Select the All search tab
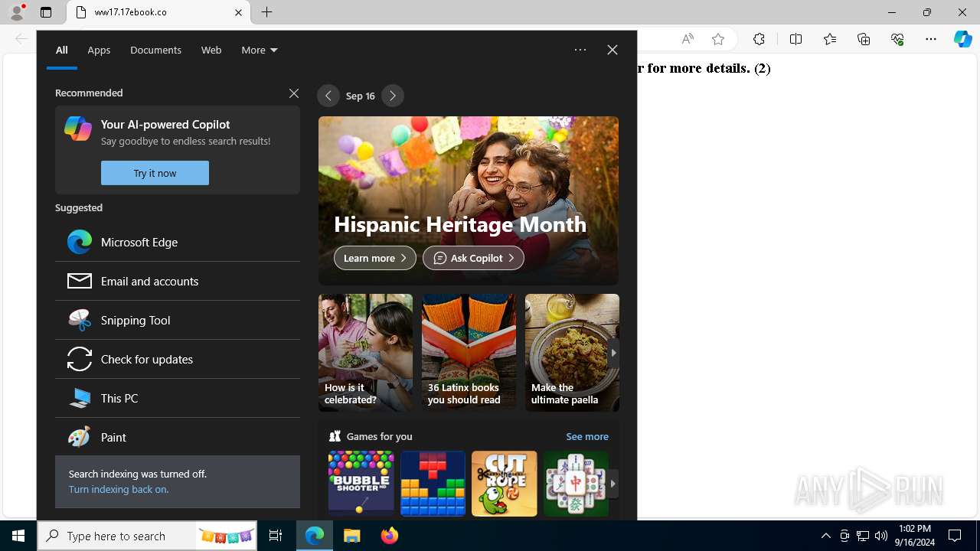Image resolution: width=980 pixels, height=551 pixels. point(62,50)
